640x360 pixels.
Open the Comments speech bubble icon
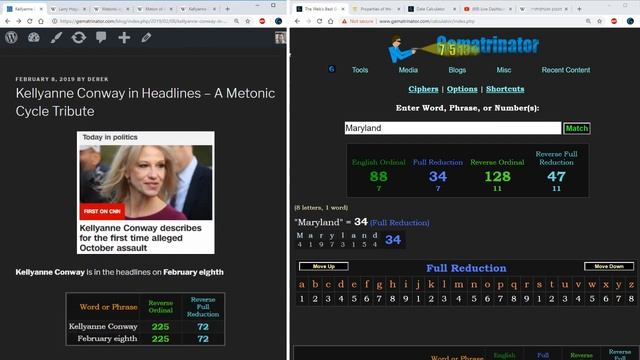click(x=101, y=38)
